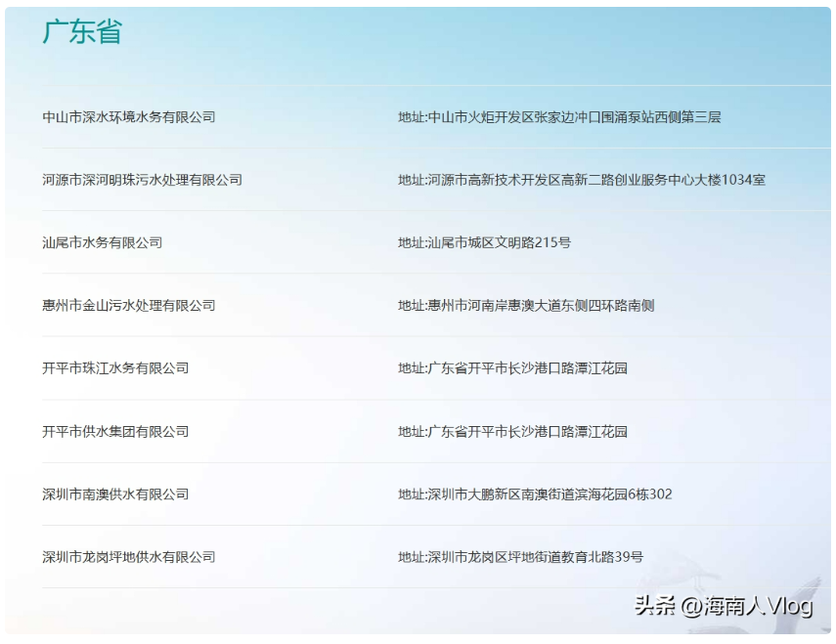
Task: Select 深圳市南澳供水有限公司 entry
Action: tap(115, 494)
